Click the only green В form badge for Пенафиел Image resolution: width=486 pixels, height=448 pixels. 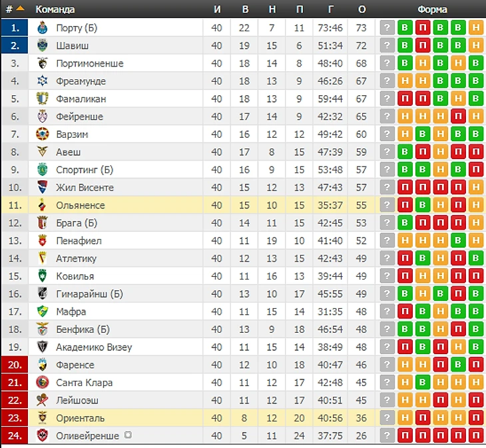458,241
